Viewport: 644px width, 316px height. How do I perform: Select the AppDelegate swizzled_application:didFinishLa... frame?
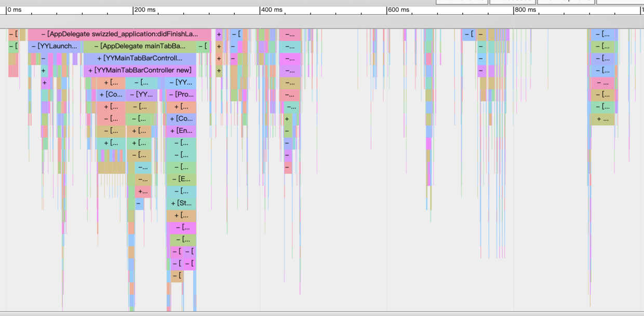(119, 34)
